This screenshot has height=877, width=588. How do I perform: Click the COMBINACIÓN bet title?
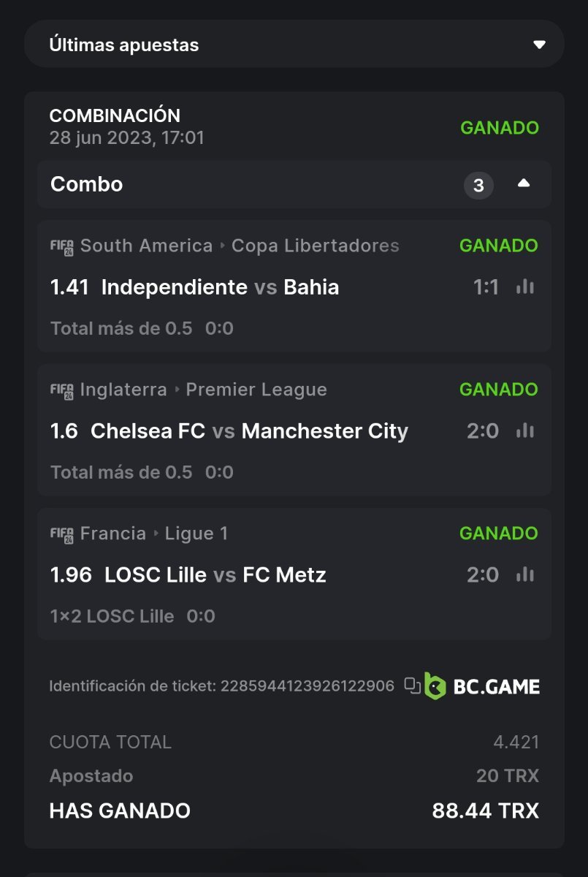point(115,115)
